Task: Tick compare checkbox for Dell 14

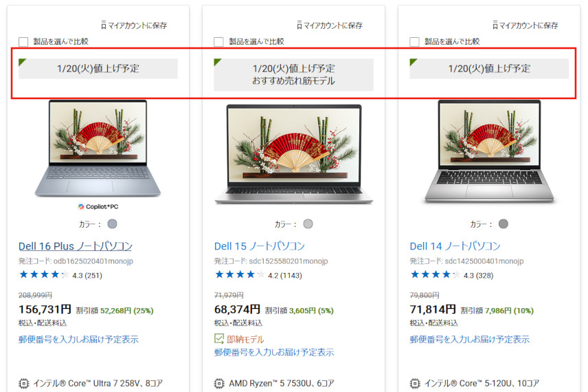Action: pos(414,42)
